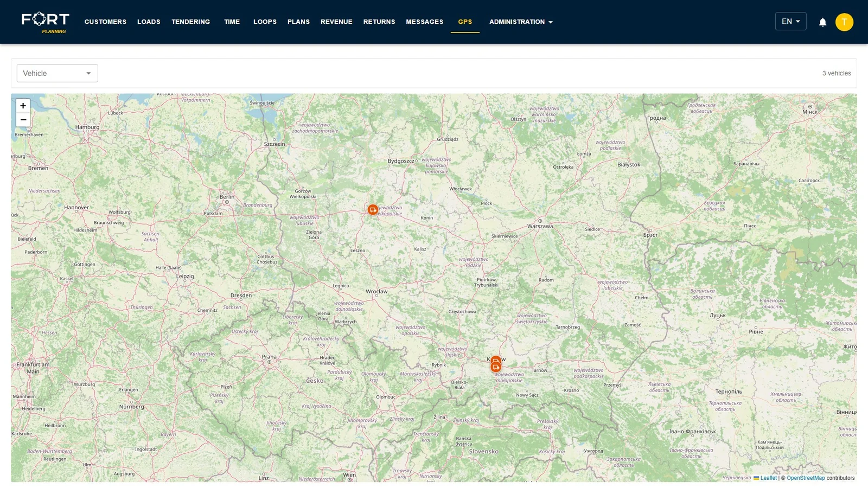Viewport: 868px width, 488px height.
Task: Open the Loads section
Action: pyautogui.click(x=149, y=22)
